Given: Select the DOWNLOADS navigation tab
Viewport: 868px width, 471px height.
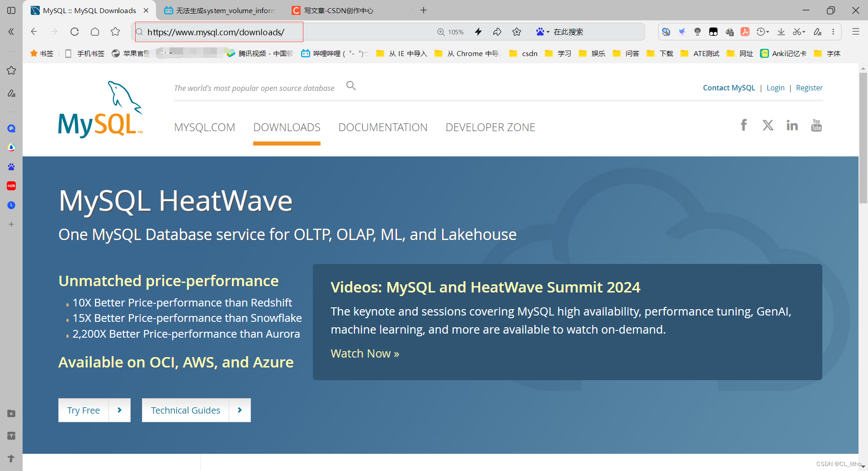Looking at the screenshot, I should point(287,127).
